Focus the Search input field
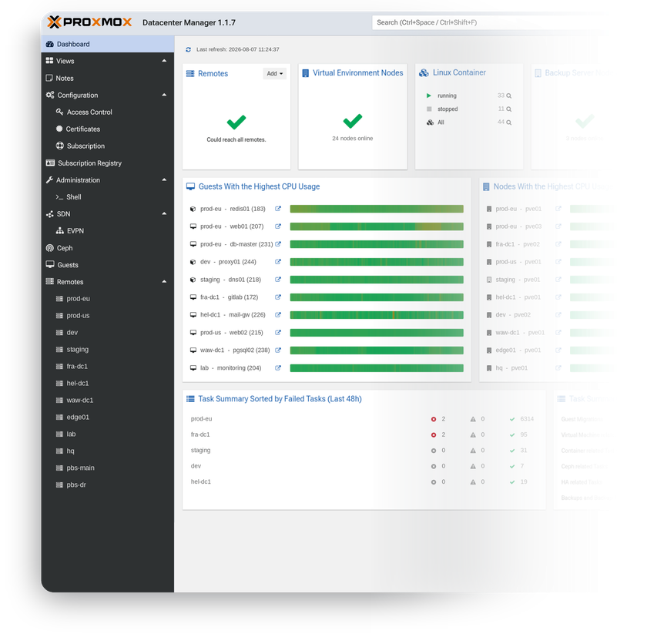The height and width of the screenshot is (644, 647). [491, 22]
